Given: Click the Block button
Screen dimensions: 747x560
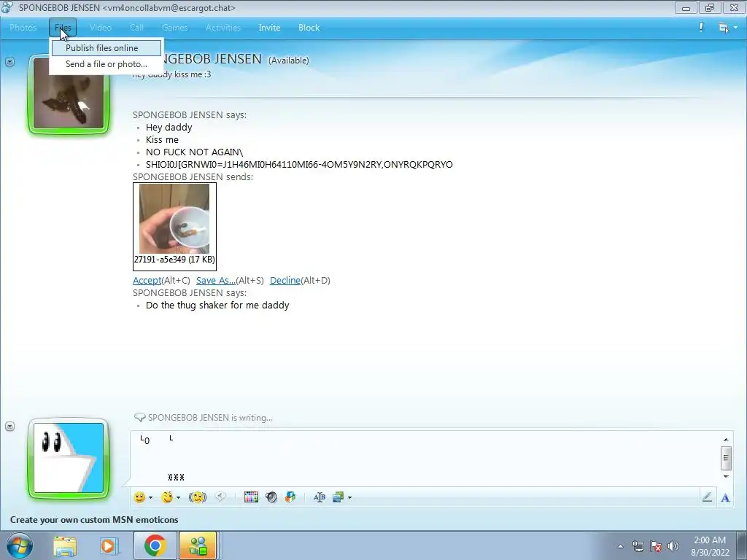Looking at the screenshot, I should click(309, 28).
